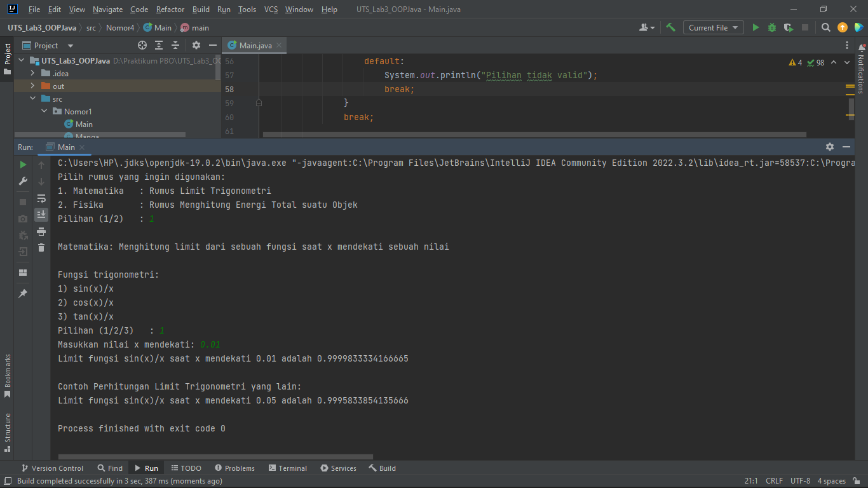Run the project using the green Run icon
868x488 pixels.
[x=756, y=27]
